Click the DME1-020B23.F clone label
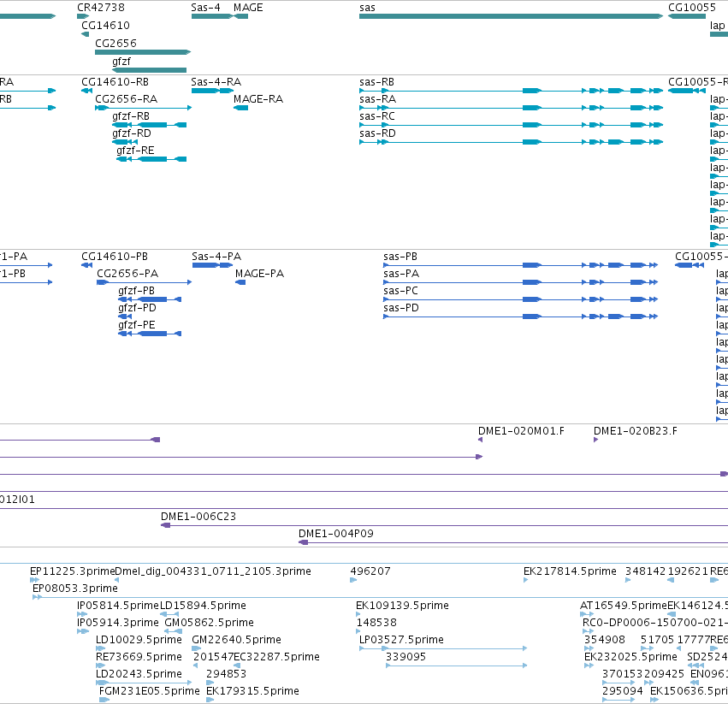The height and width of the screenshot is (704, 728). point(635,431)
